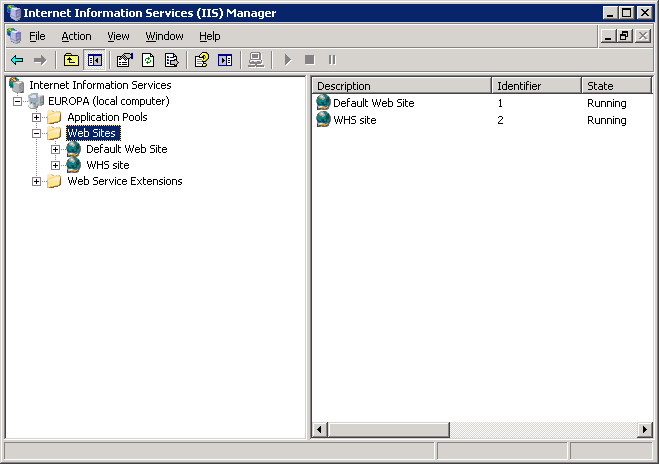Select WHS site in tree pane
This screenshot has height=464, width=659.
[108, 165]
